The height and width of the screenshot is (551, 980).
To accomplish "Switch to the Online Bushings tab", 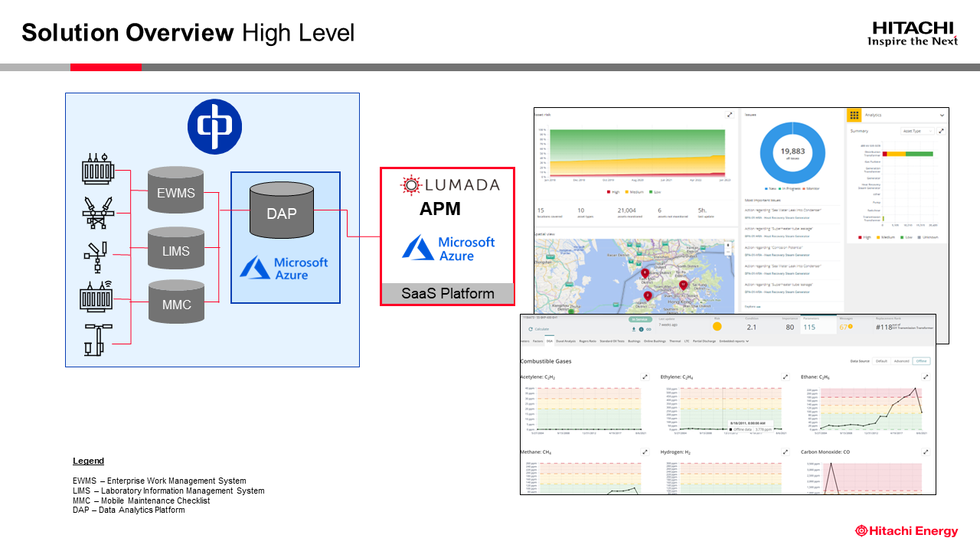I will (x=655, y=341).
